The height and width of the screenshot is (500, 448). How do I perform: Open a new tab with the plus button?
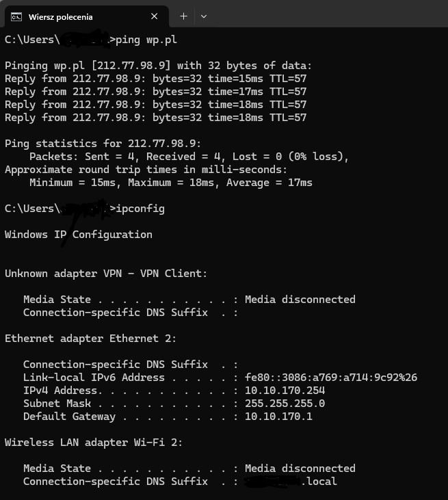[x=184, y=16]
